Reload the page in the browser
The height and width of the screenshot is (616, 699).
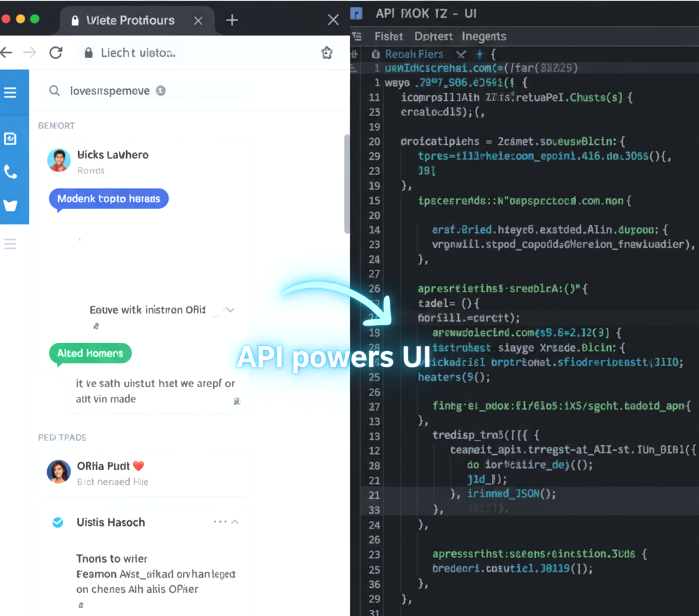[56, 53]
